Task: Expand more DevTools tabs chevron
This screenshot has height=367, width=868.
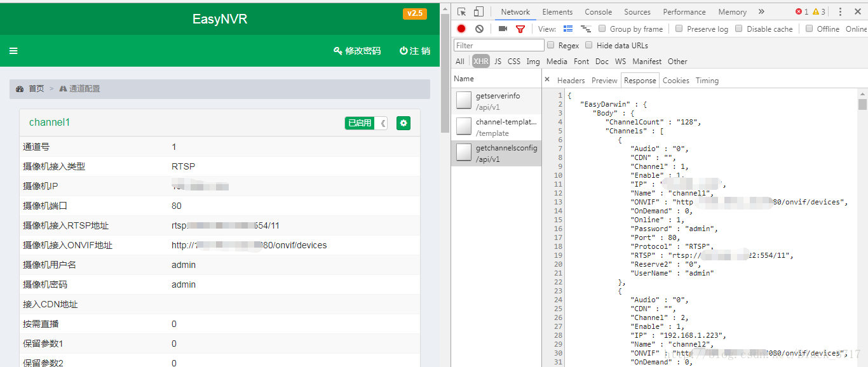Action: [761, 11]
